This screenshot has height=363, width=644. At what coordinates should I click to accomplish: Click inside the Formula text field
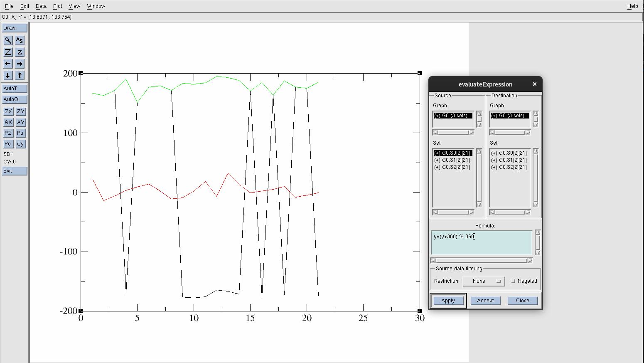[481, 243]
